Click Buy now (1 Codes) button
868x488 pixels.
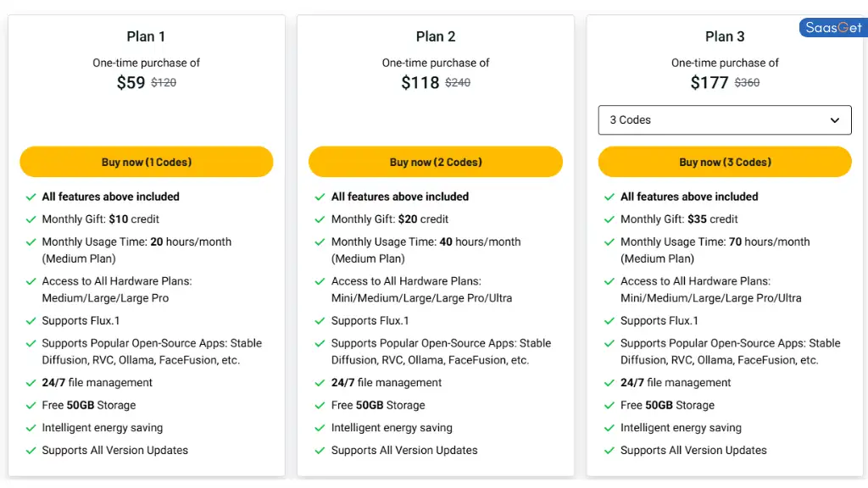click(x=146, y=162)
